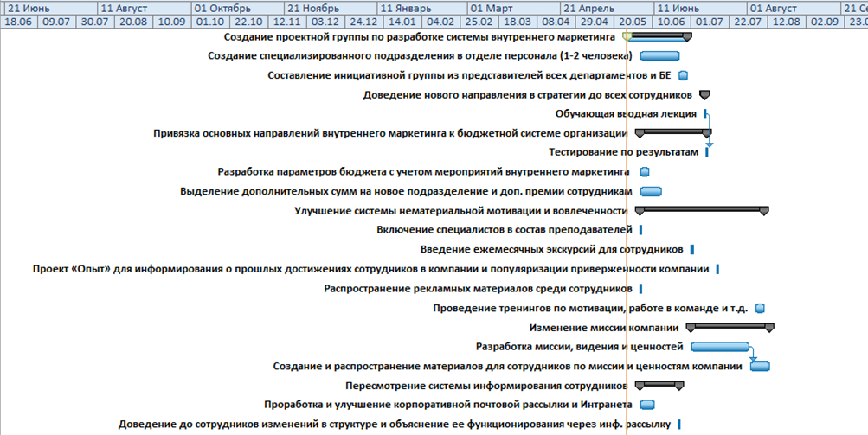Select the marker next to "Доведение нового направления"
Image resolution: width=868 pixels, height=435 pixels.
point(704,94)
